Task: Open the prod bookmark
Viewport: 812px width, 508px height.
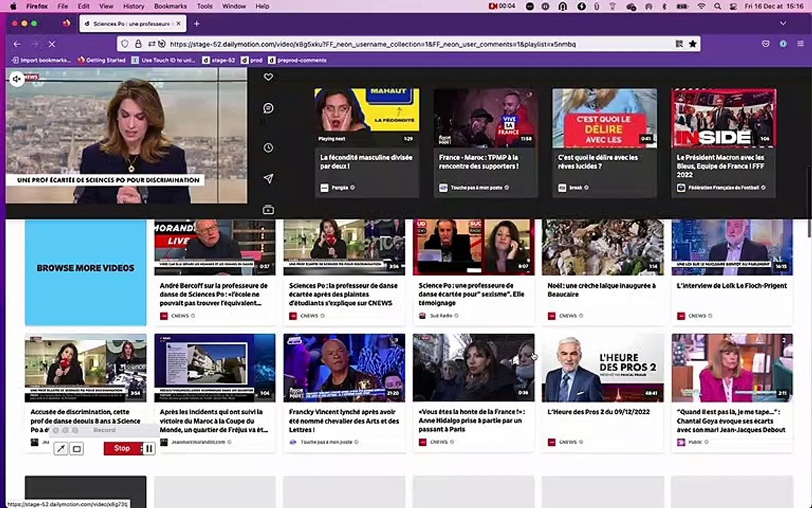Action: (x=252, y=60)
